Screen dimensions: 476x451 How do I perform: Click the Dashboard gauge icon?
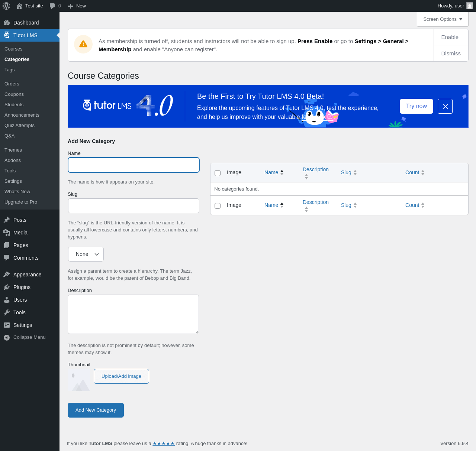(x=7, y=23)
